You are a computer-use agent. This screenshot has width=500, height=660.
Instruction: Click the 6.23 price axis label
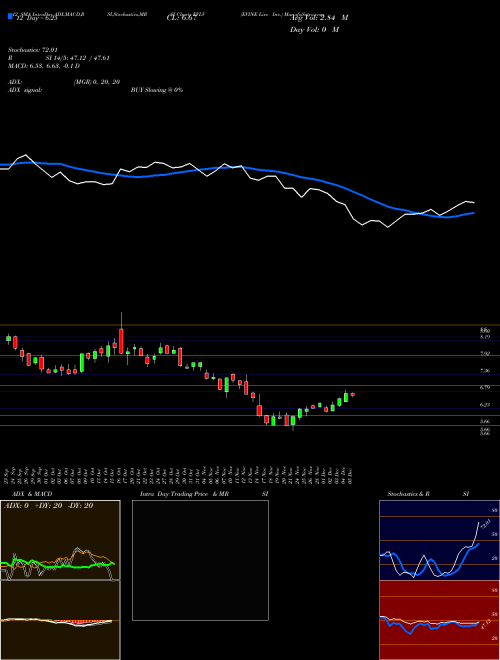click(485, 405)
